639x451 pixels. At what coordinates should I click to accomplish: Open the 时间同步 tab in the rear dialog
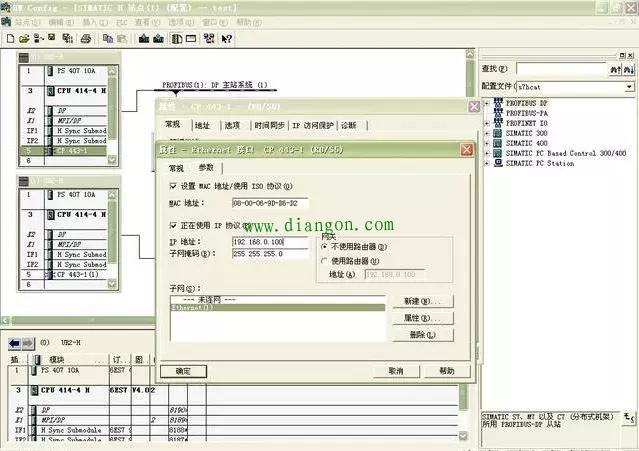pyautogui.click(x=269, y=125)
